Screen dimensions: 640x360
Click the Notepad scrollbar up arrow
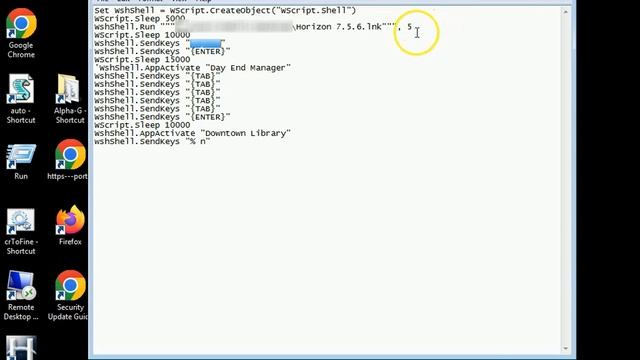click(565, 12)
